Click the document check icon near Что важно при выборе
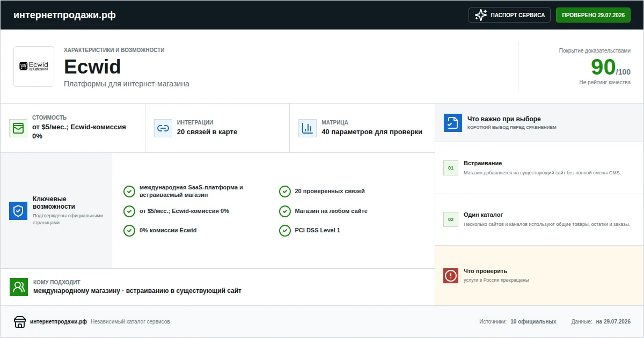The width and height of the screenshot is (644, 338). point(453,123)
